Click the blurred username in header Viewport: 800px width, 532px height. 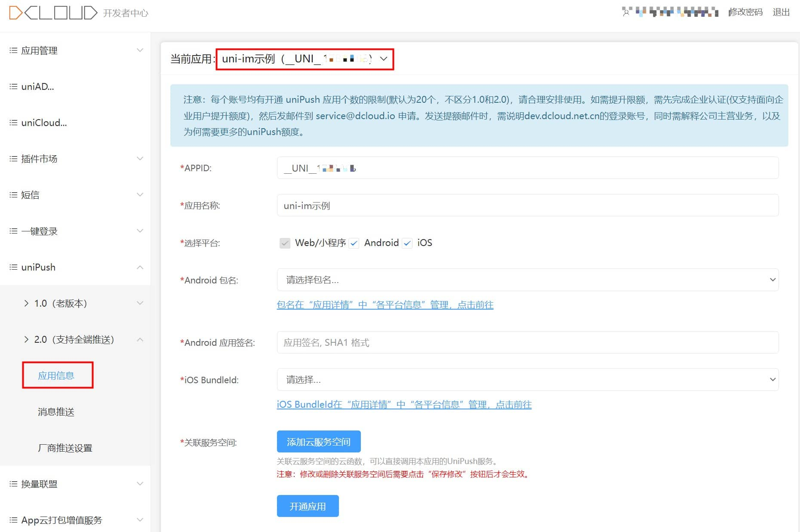[677, 12]
